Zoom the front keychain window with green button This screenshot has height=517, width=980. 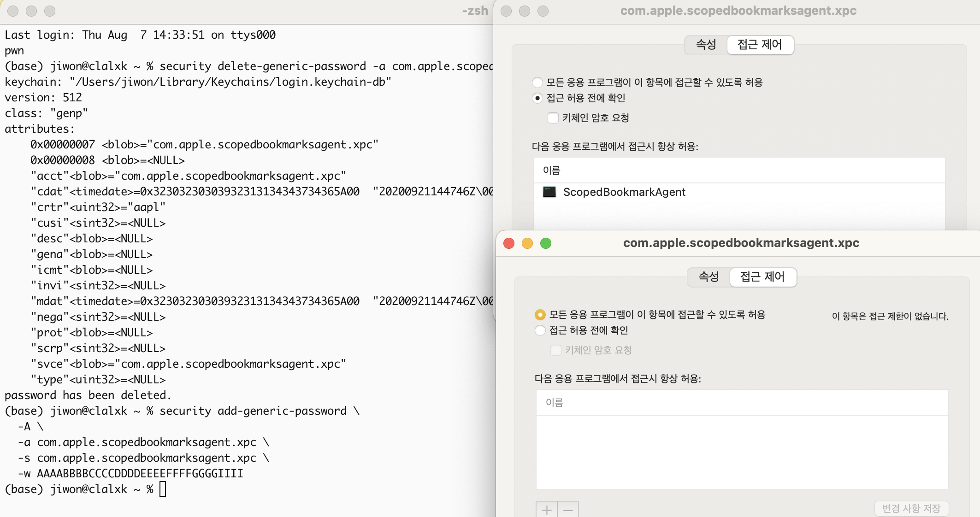tap(546, 243)
